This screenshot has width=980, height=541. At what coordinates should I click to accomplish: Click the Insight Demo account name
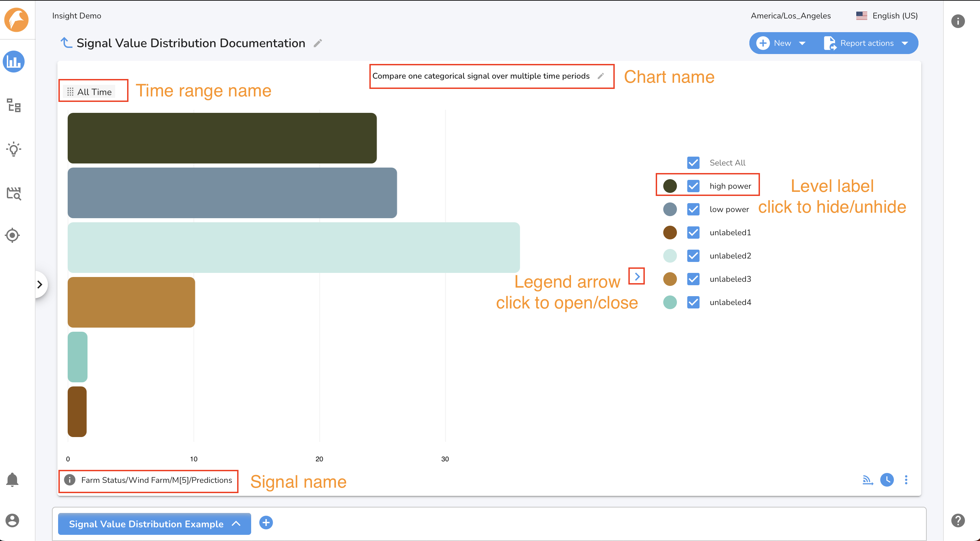(77, 16)
